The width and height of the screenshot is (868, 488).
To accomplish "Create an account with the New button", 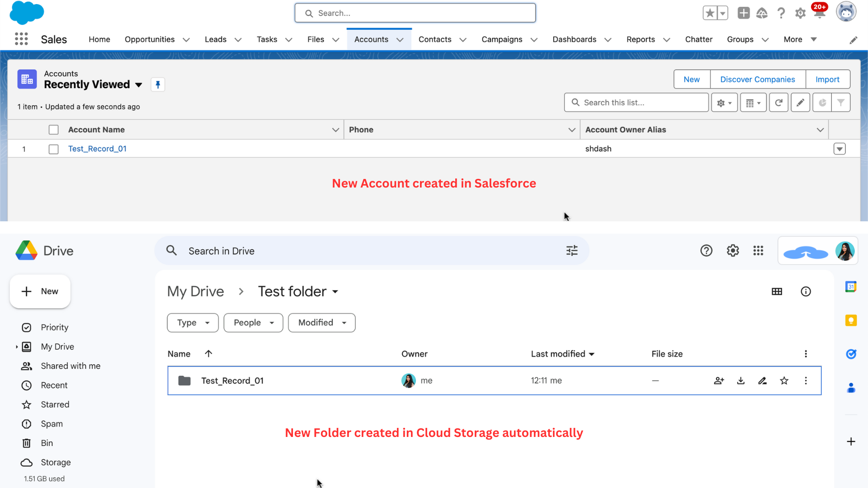I will pos(692,79).
